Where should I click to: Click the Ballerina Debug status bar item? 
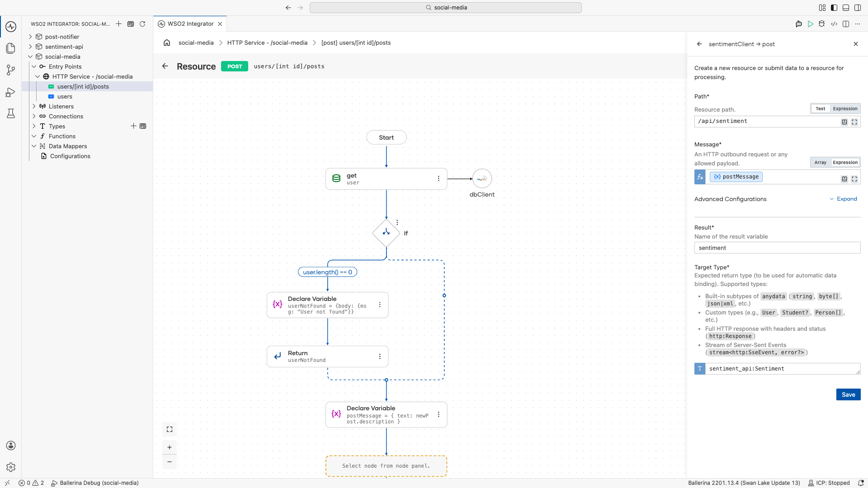95,483
